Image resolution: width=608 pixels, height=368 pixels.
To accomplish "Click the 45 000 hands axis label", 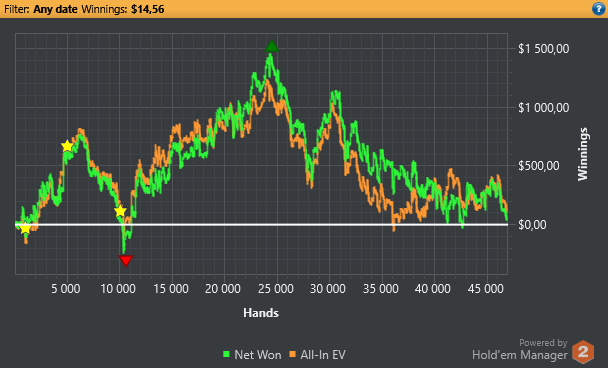I will point(485,289).
